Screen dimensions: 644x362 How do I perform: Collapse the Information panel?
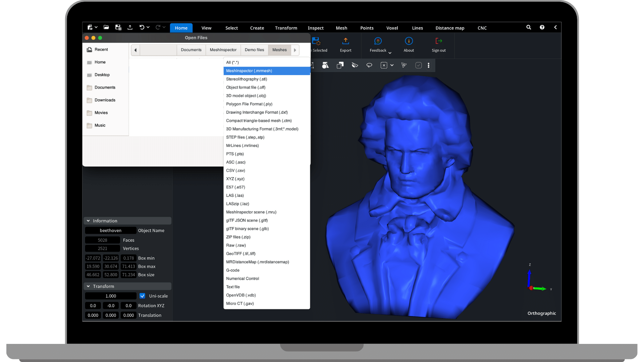click(88, 221)
